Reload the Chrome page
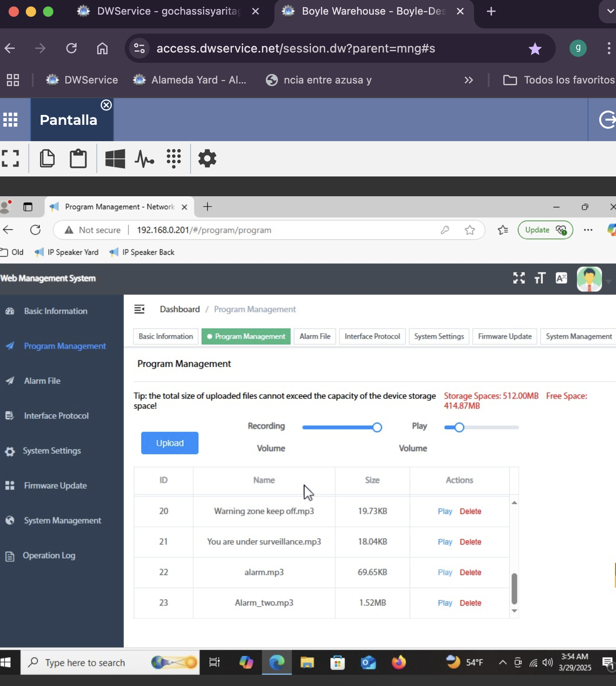Image resolution: width=616 pixels, height=686 pixels. pyautogui.click(x=71, y=48)
